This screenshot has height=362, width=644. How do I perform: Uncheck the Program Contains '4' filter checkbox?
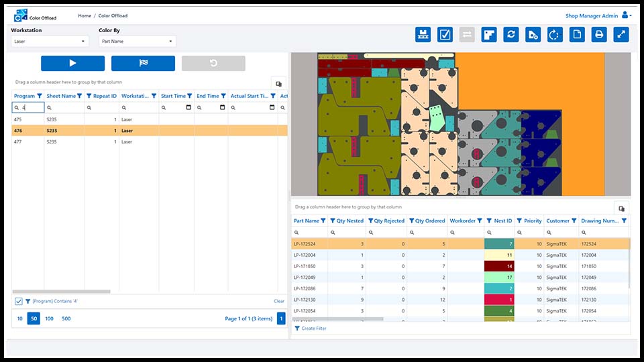19,302
